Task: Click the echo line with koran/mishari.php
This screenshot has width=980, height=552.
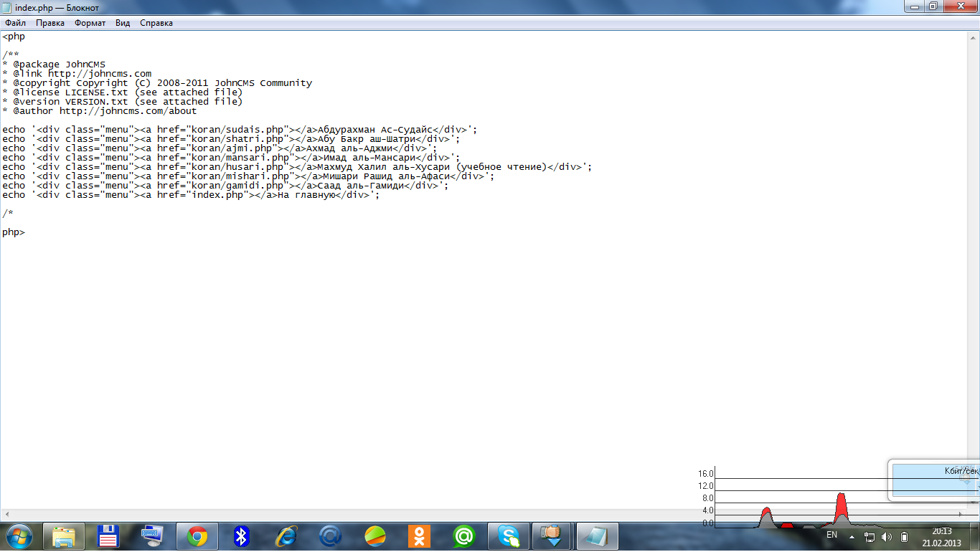Action: (x=248, y=176)
